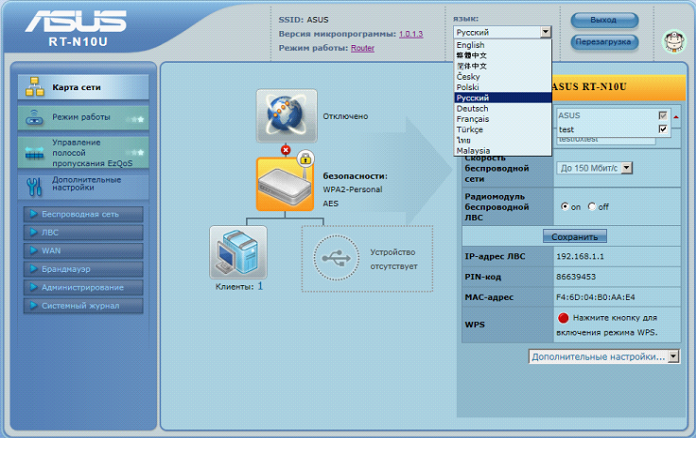Click the ASUS logo
Image resolution: width=696 pixels, height=457 pixels.
tap(75, 21)
